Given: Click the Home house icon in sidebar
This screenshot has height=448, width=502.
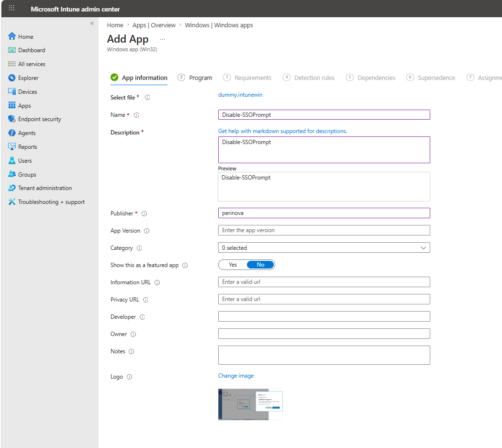Looking at the screenshot, I should pos(12,36).
